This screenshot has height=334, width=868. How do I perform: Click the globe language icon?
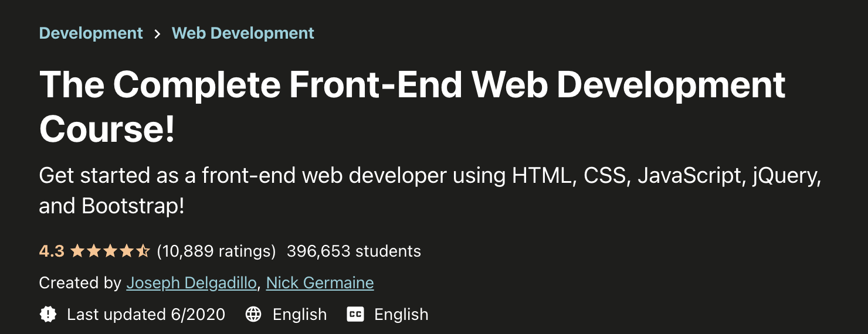click(x=253, y=315)
